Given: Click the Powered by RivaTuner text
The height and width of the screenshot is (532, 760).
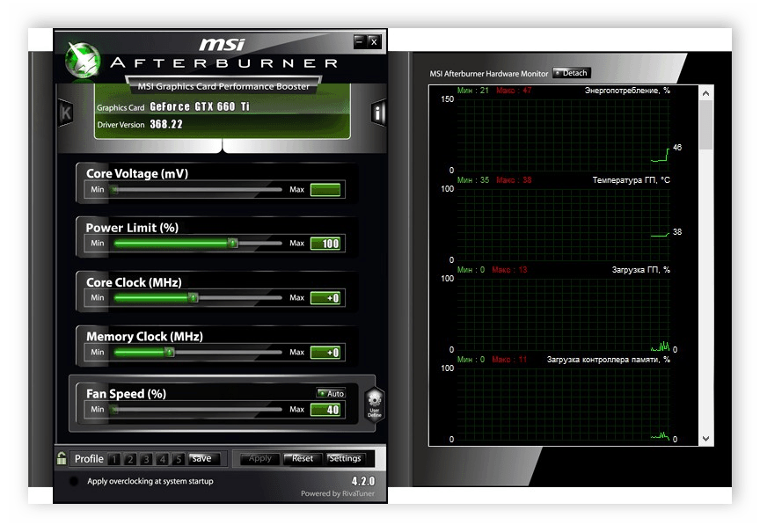Looking at the screenshot, I should (x=338, y=493).
